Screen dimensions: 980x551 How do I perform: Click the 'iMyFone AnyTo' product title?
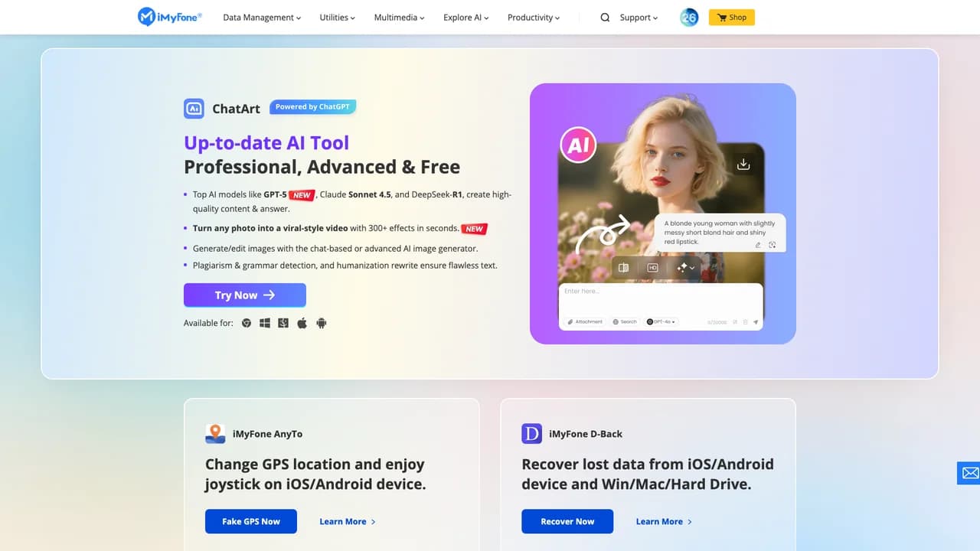tap(267, 434)
